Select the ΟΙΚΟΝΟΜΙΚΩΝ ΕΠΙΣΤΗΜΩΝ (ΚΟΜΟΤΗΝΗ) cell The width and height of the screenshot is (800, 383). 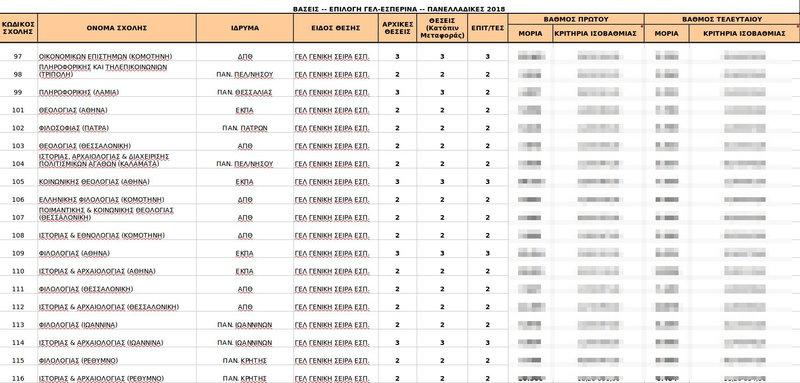(x=117, y=56)
